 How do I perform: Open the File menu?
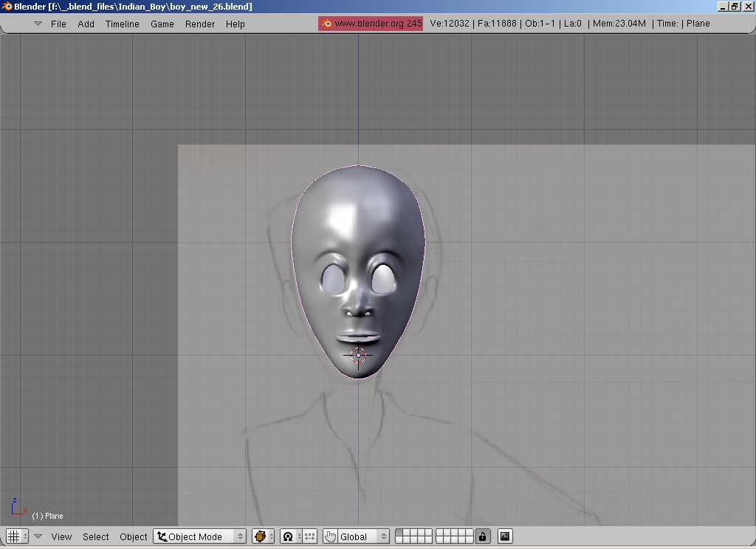(58, 24)
